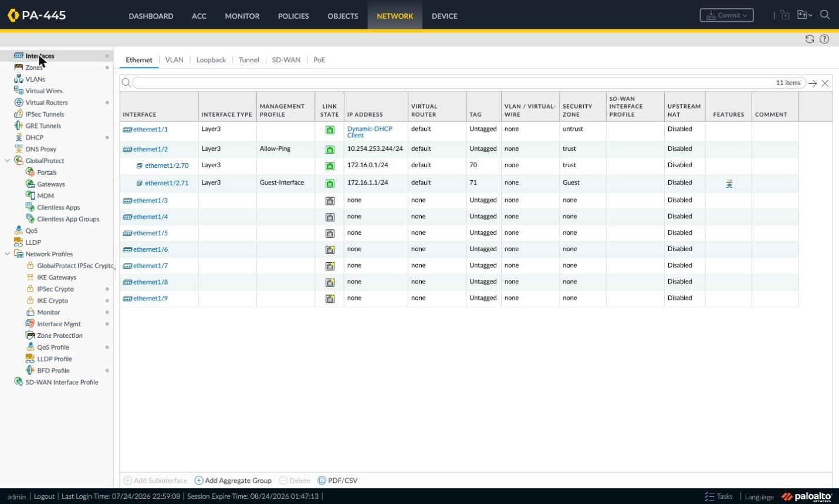Switch to the PoE tab
The image size is (839, 504).
pyautogui.click(x=319, y=60)
